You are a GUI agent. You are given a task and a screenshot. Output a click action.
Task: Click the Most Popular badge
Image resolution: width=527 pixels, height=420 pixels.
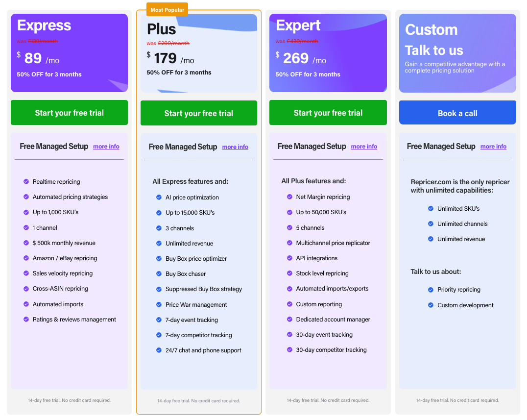pos(167,10)
